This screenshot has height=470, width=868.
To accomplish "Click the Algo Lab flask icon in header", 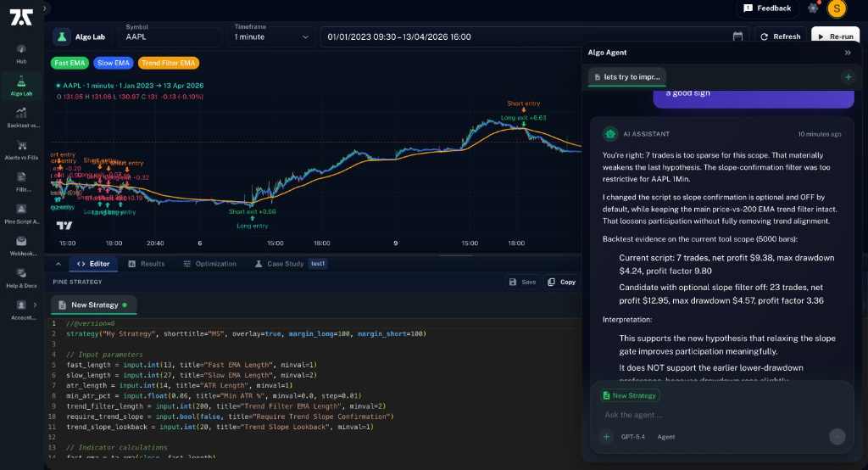I will tap(62, 36).
